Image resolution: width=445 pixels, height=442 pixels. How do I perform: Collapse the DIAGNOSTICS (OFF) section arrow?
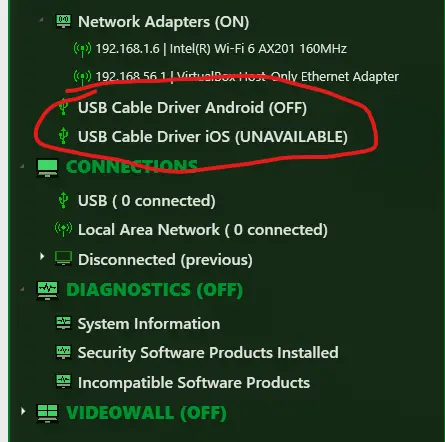22,289
